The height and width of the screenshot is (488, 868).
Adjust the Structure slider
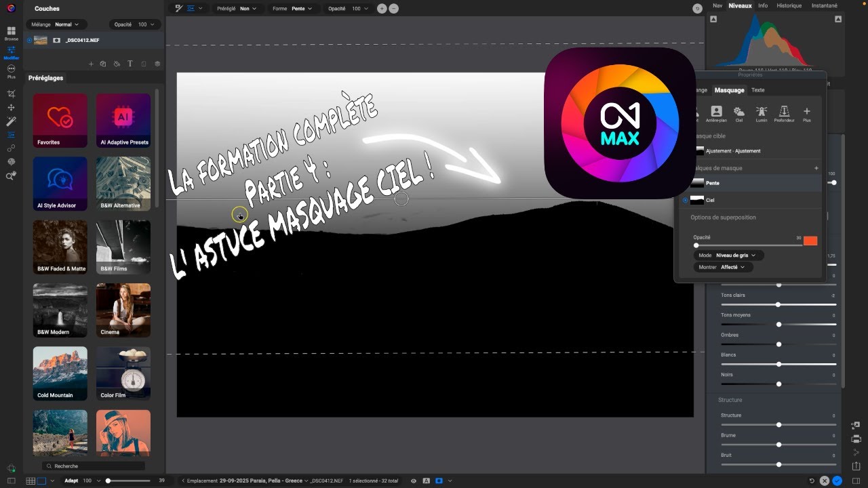pos(778,424)
